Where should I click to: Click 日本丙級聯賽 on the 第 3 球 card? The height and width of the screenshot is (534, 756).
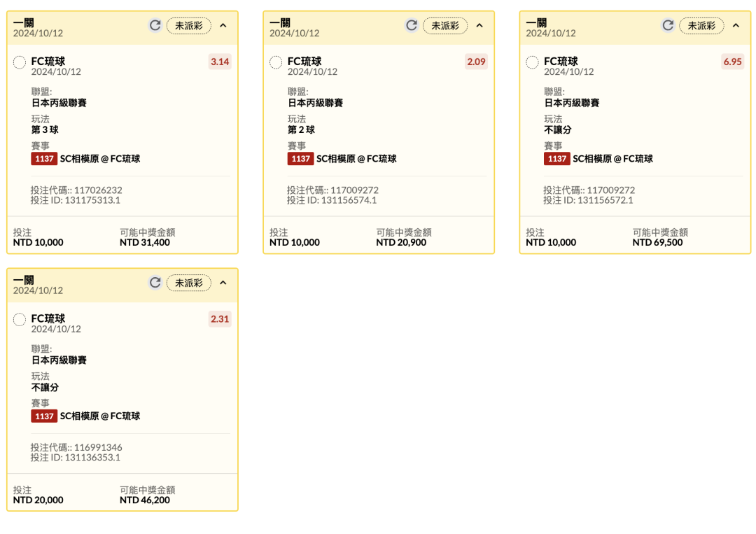pos(59,103)
